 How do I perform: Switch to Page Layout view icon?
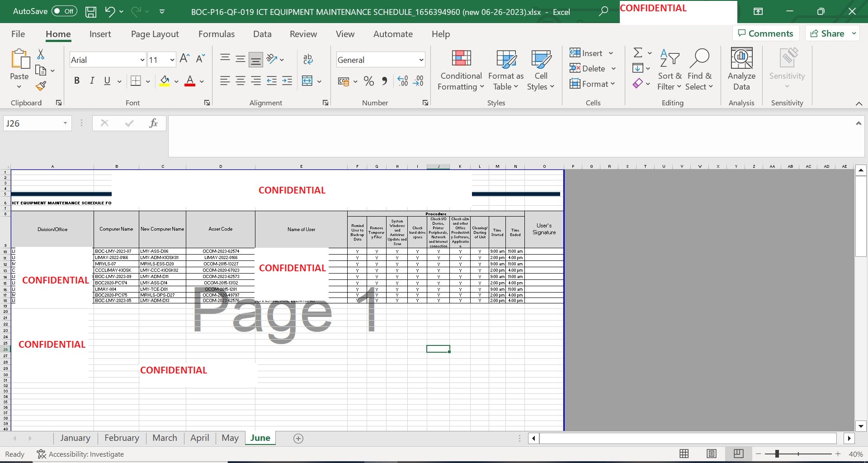(x=712, y=454)
